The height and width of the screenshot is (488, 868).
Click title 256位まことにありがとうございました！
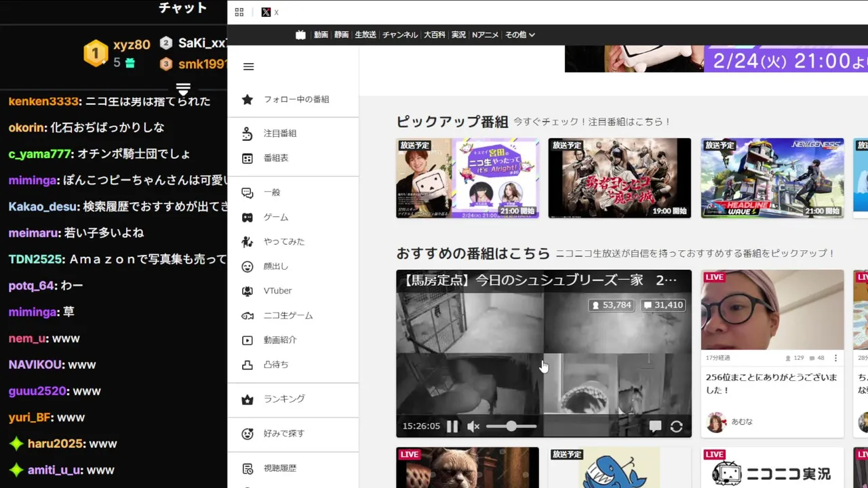(x=772, y=384)
